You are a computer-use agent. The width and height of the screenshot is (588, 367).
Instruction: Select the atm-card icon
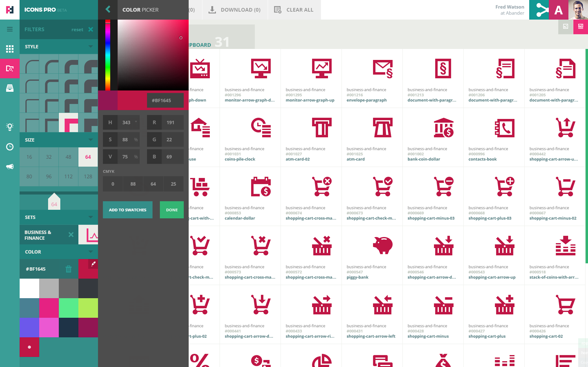point(383,127)
